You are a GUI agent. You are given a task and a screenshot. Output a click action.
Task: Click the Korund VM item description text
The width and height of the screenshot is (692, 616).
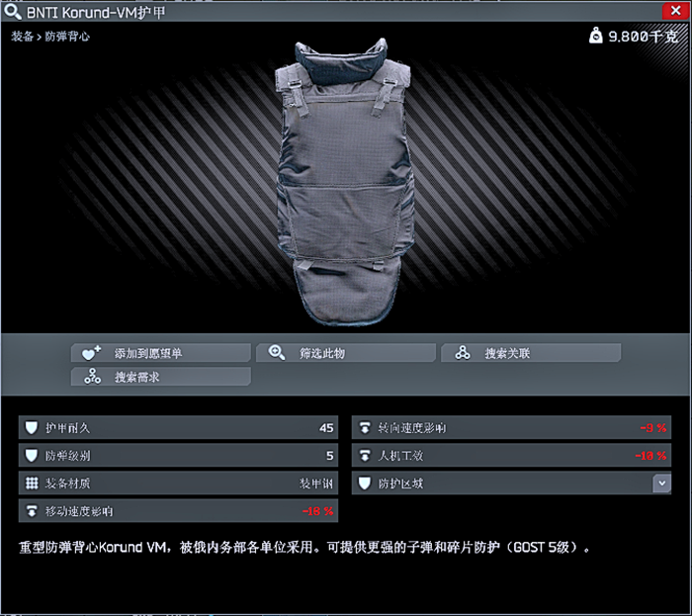click(x=304, y=548)
